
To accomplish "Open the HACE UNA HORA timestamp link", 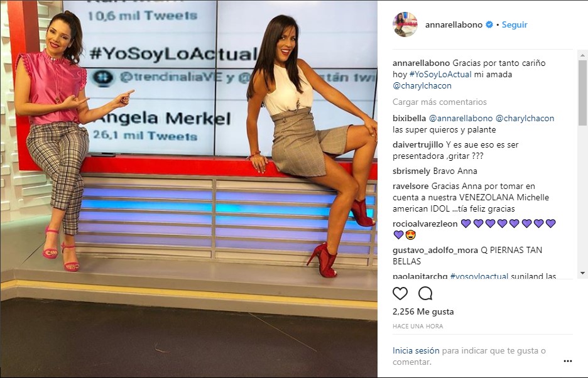I will pyautogui.click(x=418, y=327).
